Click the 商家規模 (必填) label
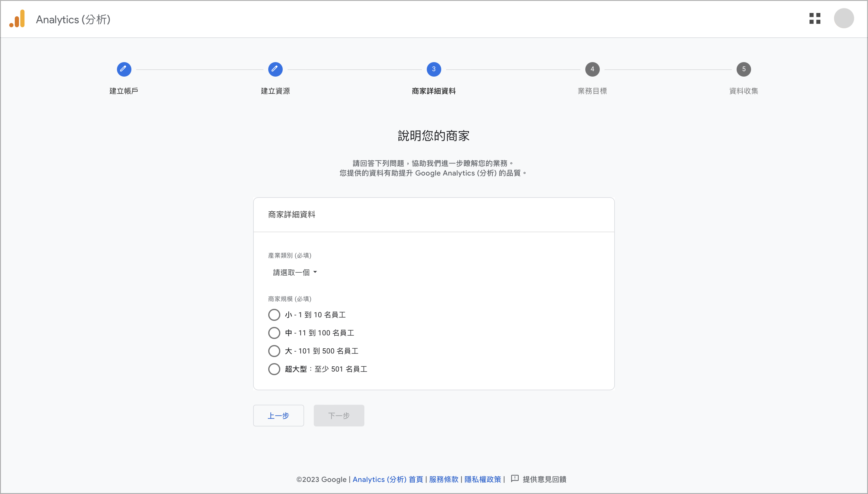Viewport: 868px width, 494px height. coord(290,299)
